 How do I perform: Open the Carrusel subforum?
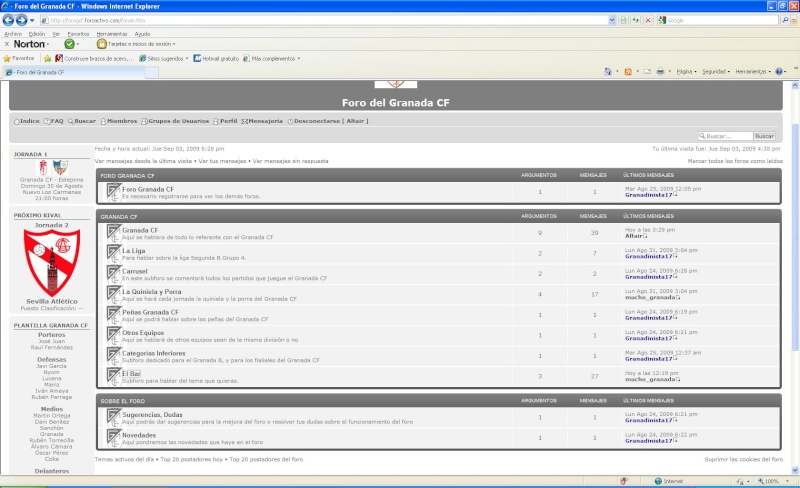click(135, 271)
